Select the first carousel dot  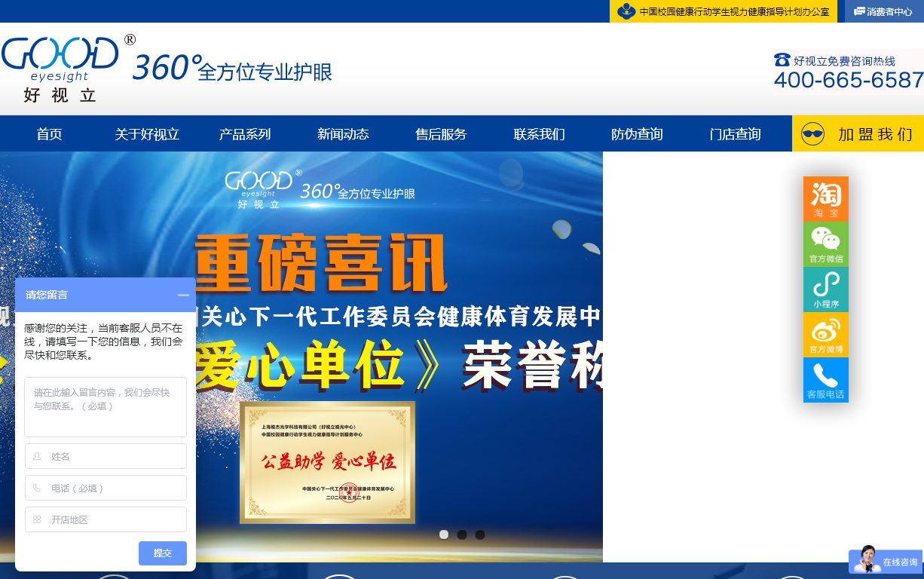click(444, 535)
